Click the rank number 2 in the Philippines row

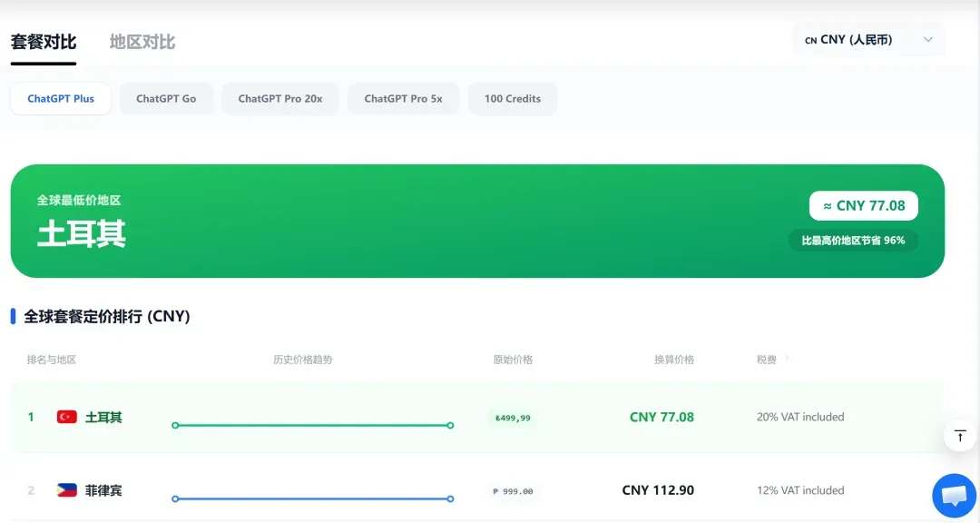tap(31, 490)
